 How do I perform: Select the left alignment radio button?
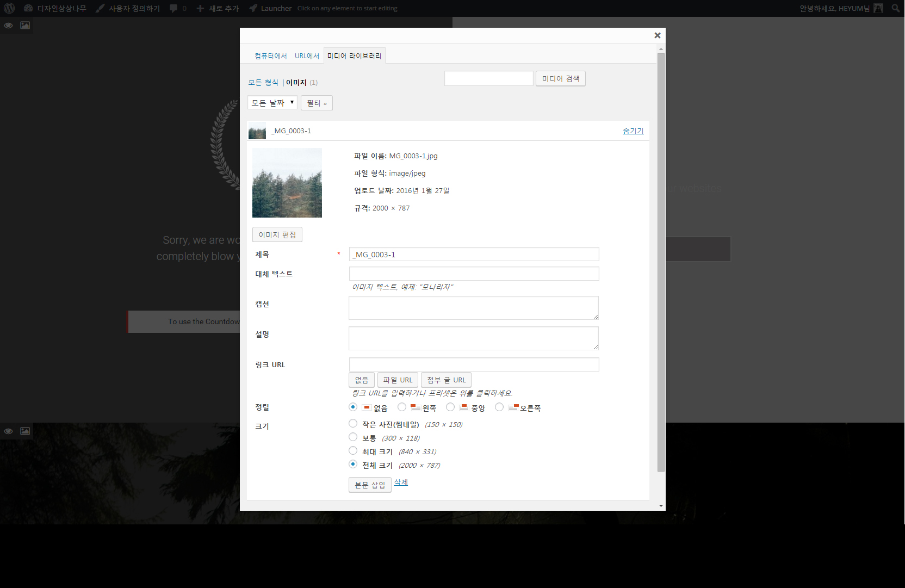coord(402,407)
